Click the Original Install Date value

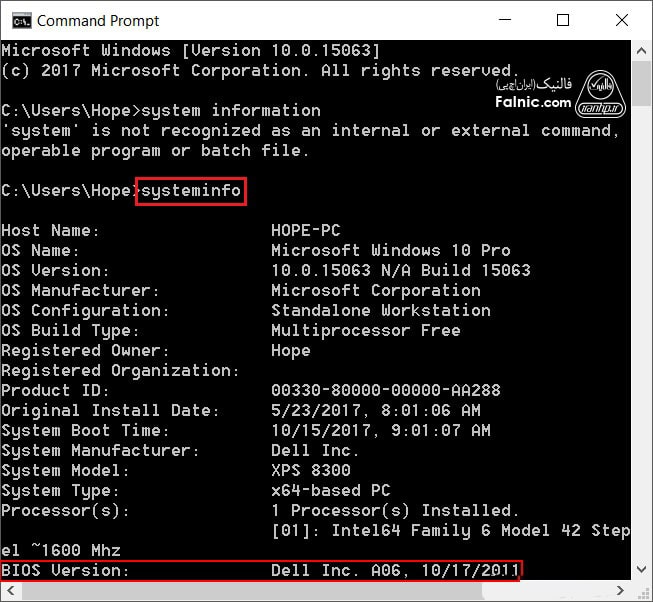click(376, 410)
